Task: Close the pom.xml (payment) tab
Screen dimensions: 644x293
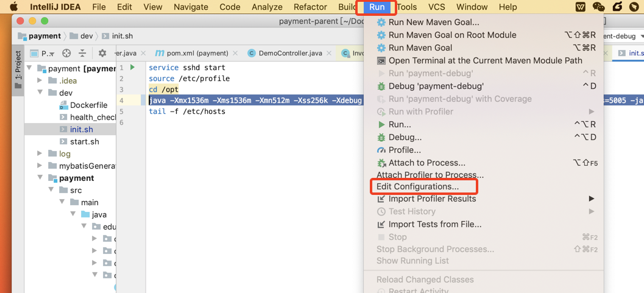Action: click(x=235, y=54)
